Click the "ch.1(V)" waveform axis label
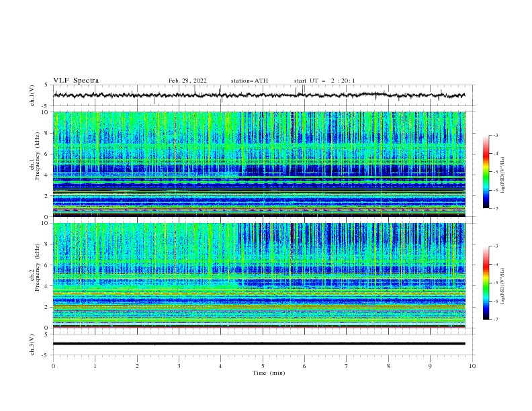 pos(32,95)
